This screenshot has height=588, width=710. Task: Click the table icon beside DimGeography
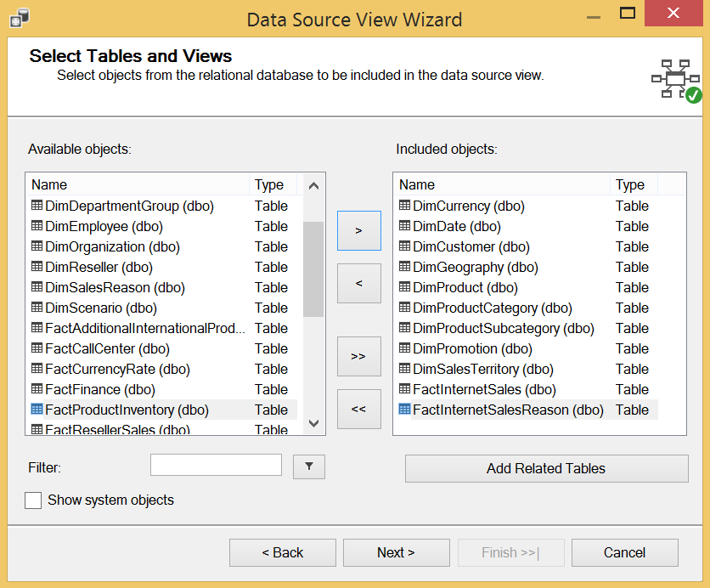[405, 267]
